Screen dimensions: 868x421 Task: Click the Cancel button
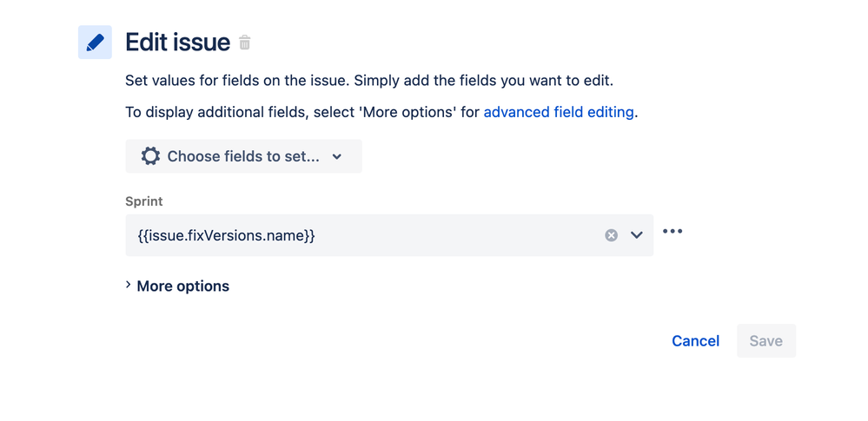695,341
